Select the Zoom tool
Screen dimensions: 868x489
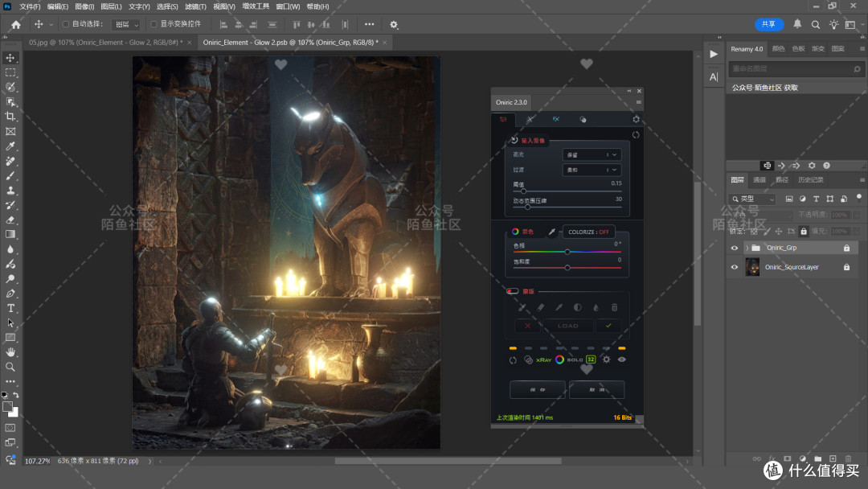pyautogui.click(x=10, y=367)
